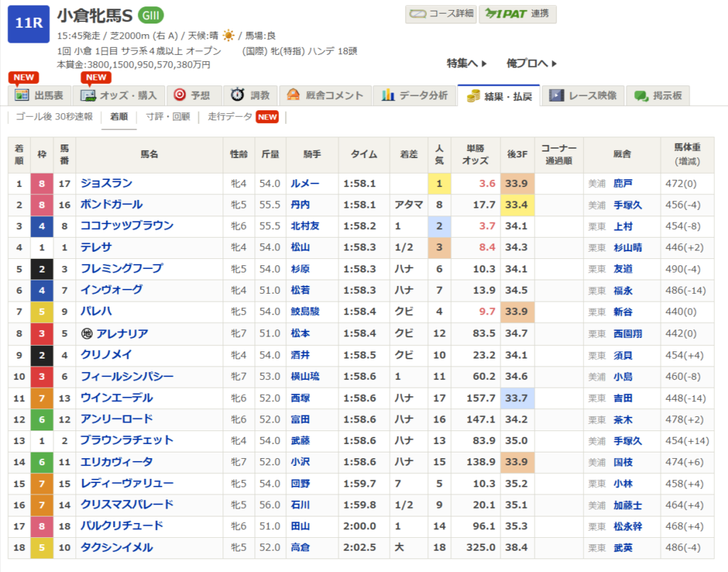Click the 出馬表 tab icon
The width and height of the screenshot is (728, 572).
click(21, 95)
